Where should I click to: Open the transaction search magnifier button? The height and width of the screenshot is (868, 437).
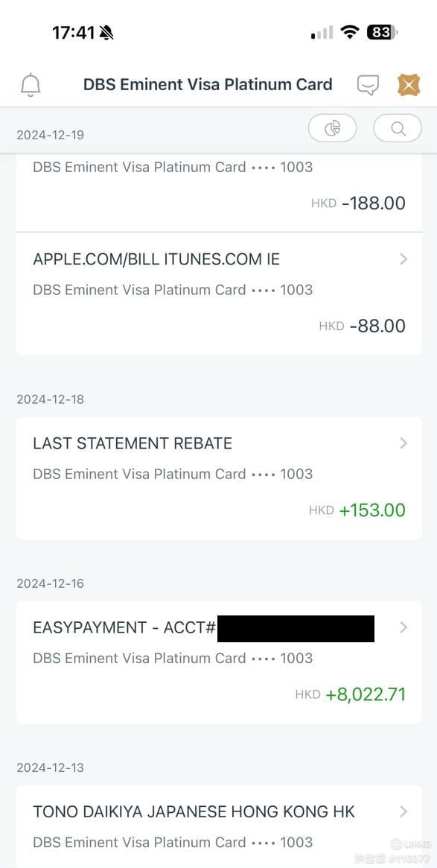pyautogui.click(x=398, y=128)
